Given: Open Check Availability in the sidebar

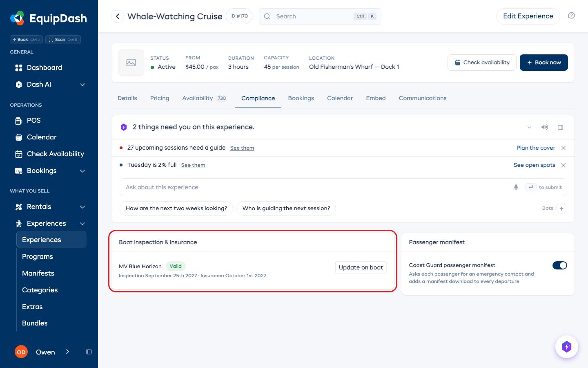Looking at the screenshot, I should point(49,154).
